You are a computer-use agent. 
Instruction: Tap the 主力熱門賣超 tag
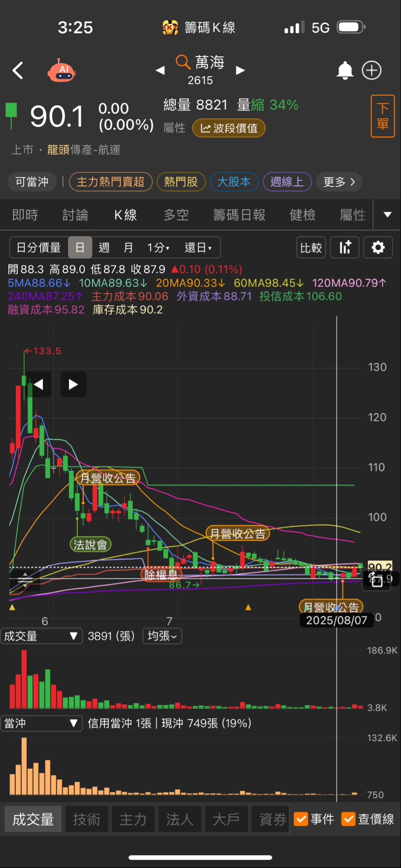(110, 182)
